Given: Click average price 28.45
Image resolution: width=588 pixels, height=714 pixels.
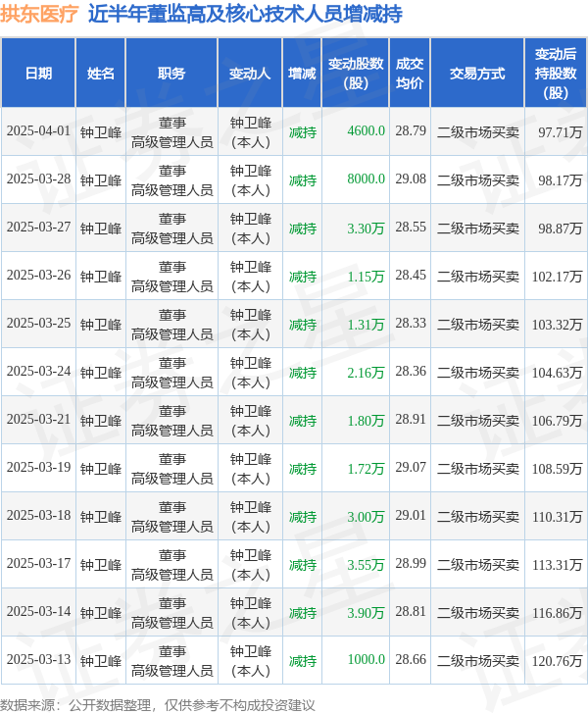Looking at the screenshot, I should pyautogui.click(x=411, y=275).
